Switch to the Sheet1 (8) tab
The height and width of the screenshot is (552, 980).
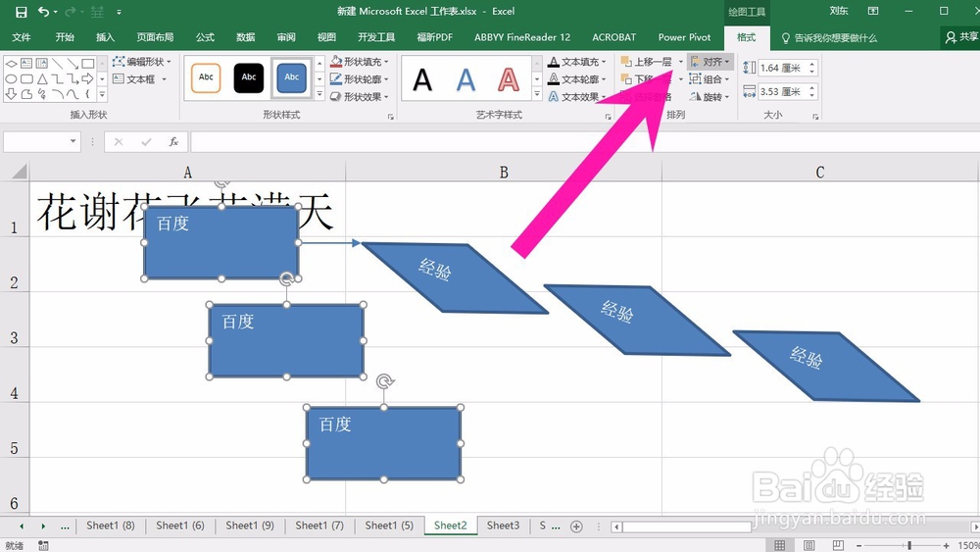coord(111,526)
